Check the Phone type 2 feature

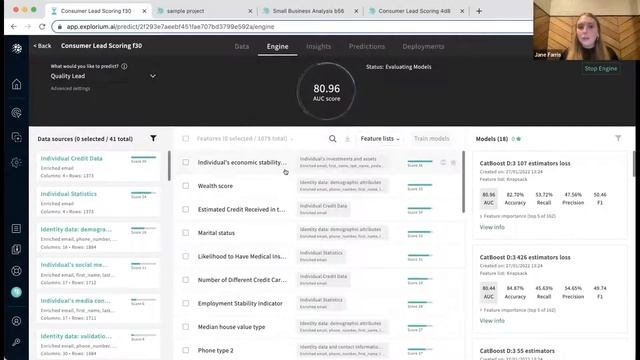[186, 350]
